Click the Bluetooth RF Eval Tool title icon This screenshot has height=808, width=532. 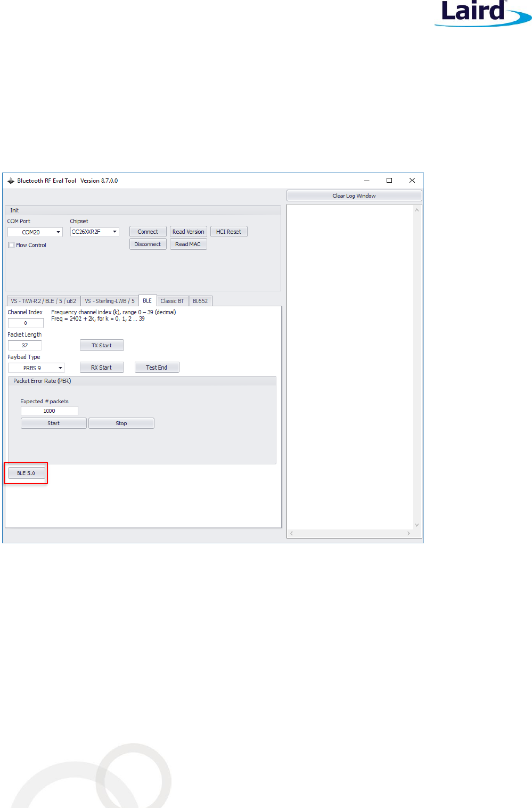pyautogui.click(x=11, y=181)
